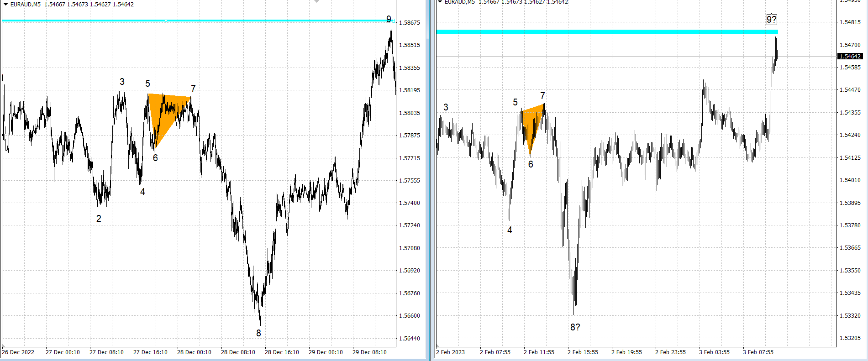The width and height of the screenshot is (868, 361).
Task: Select the '4' wave label on left chart
Action: [142, 192]
